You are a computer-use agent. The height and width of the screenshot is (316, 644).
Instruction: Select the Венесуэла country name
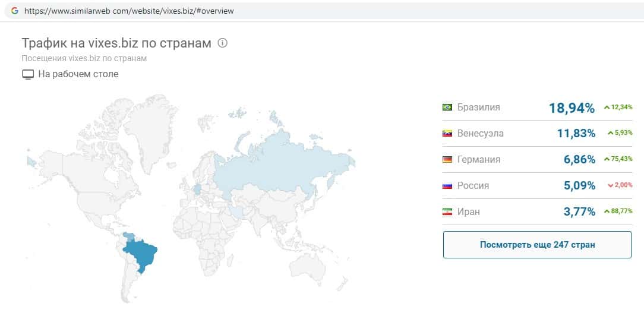tap(480, 134)
